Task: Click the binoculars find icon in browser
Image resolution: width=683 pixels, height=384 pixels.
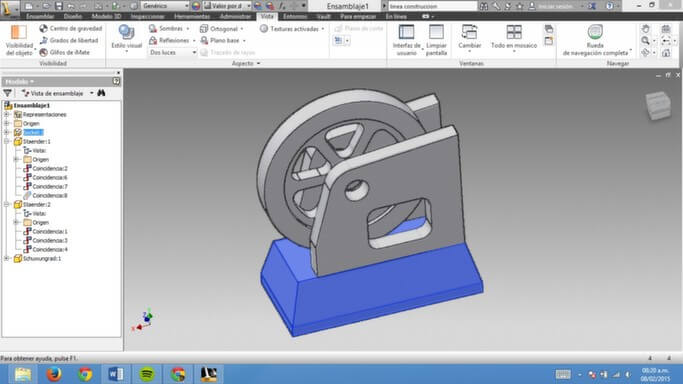Action: (101, 93)
